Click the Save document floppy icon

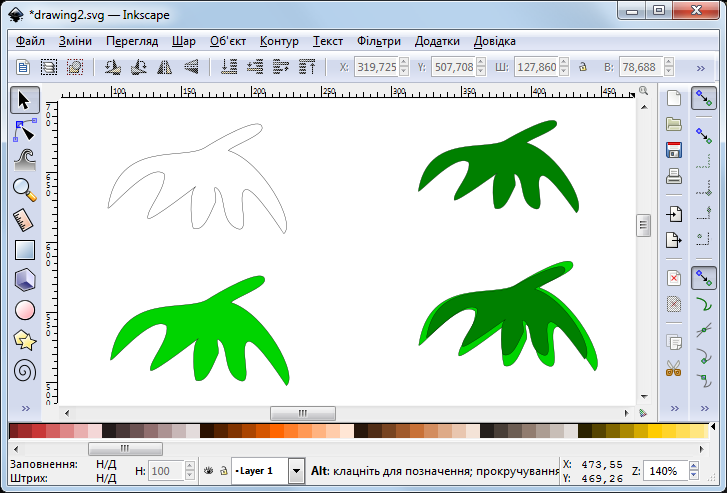pos(674,150)
